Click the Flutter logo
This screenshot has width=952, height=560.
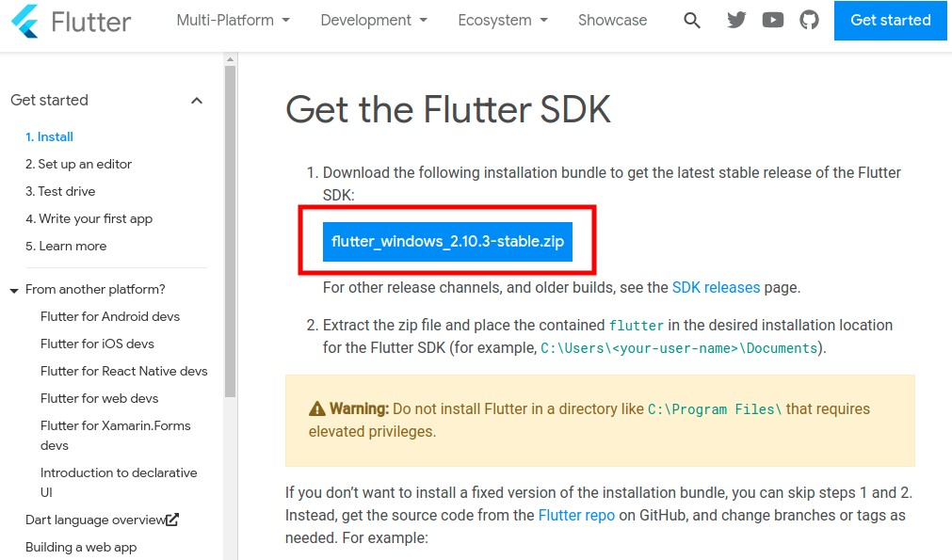[x=71, y=22]
